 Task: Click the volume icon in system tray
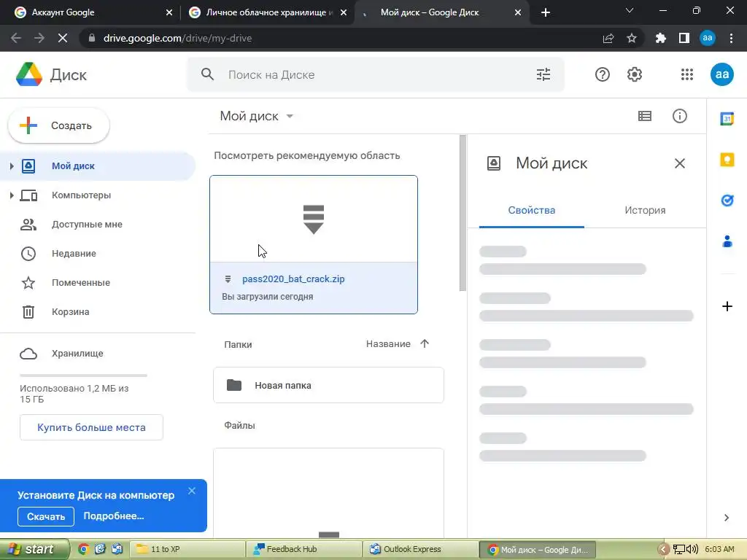pos(693,550)
